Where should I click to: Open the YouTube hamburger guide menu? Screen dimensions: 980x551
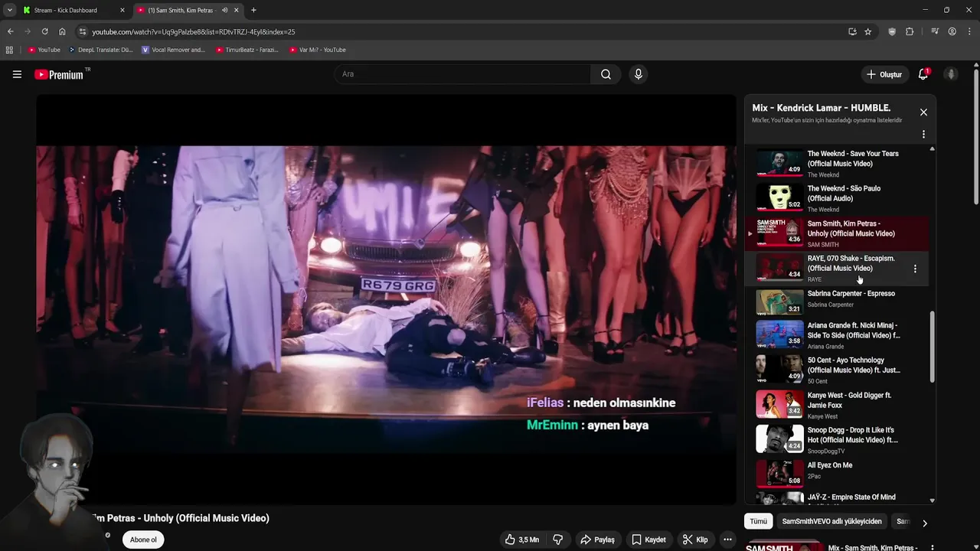tap(17, 74)
